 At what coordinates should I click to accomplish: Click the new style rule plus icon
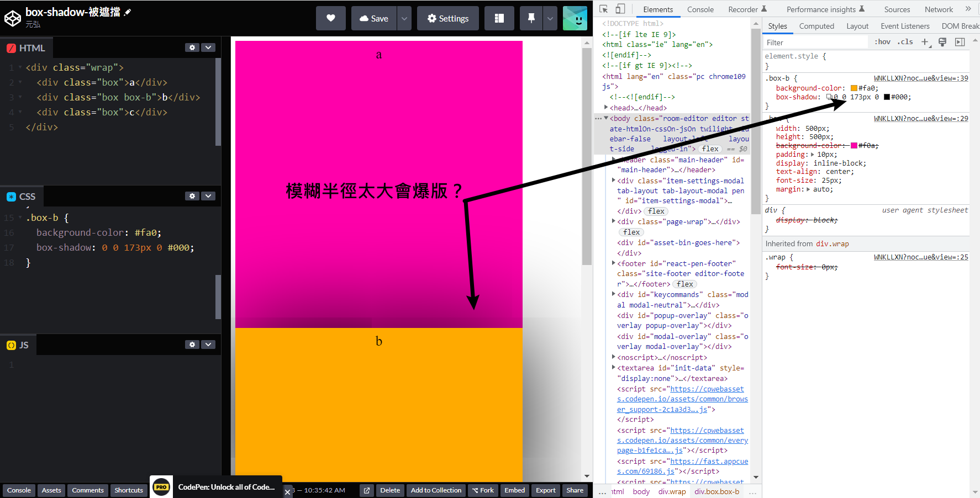(x=925, y=42)
